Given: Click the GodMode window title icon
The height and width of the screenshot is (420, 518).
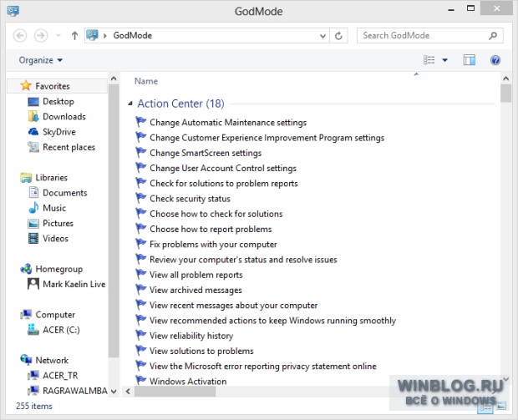Looking at the screenshot, I should [x=13, y=11].
